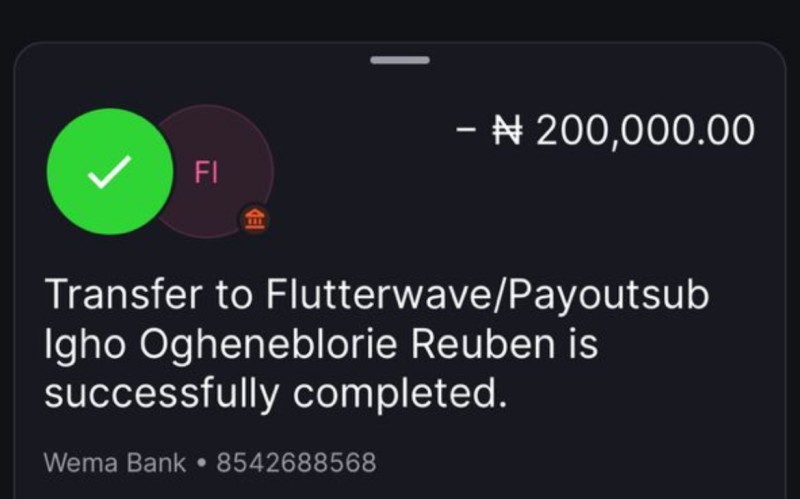800x499 pixels.
Task: Tap the green success checkmark icon
Action: tap(110, 171)
